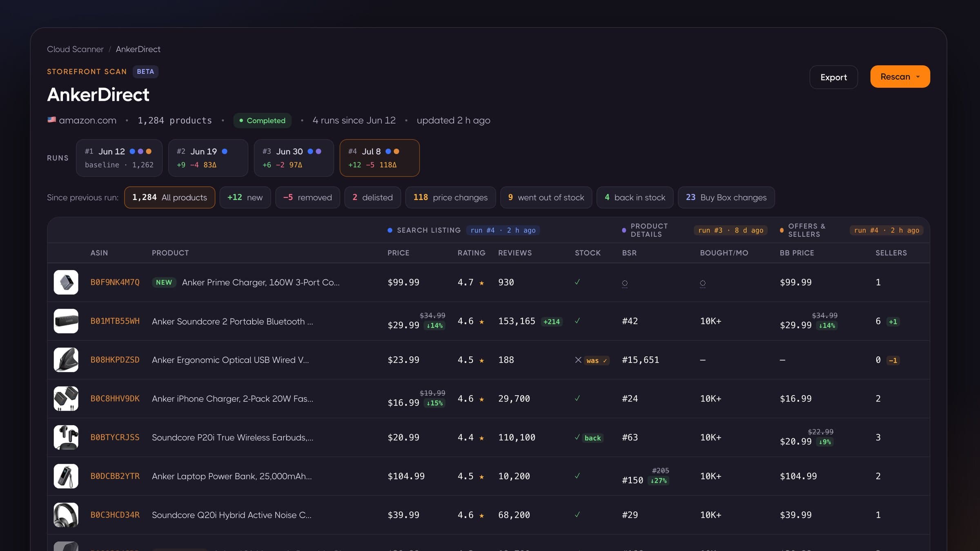Sort by RATING column header
The width and height of the screenshot is (980, 551).
[471, 253]
